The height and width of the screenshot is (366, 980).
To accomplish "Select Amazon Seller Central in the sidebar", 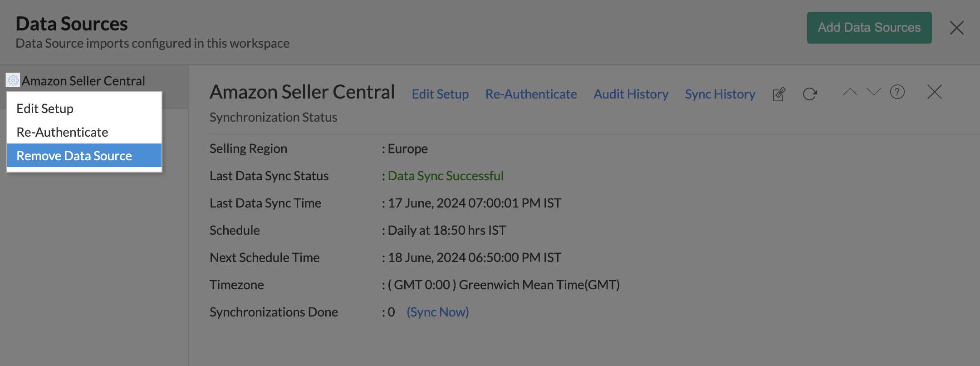I will click(83, 81).
